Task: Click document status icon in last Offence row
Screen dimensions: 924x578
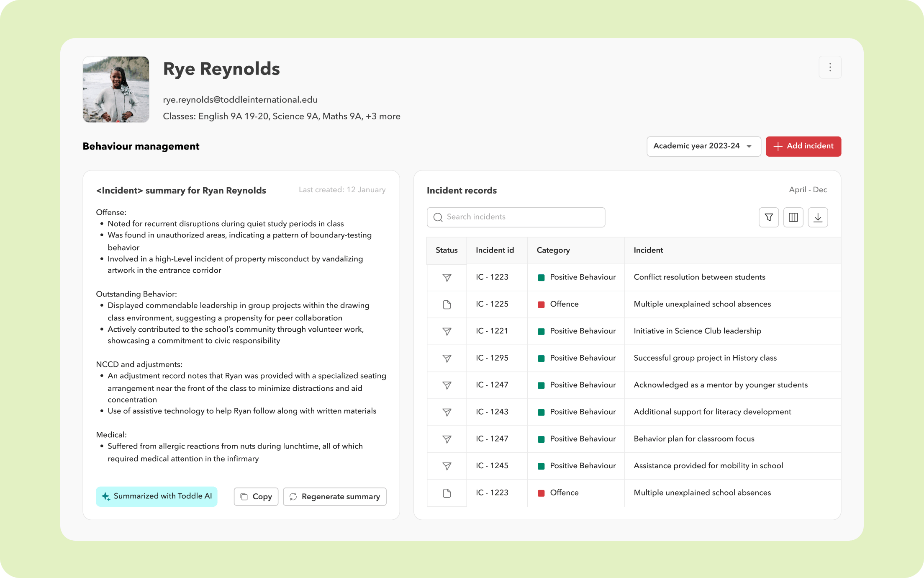Action: coord(447,493)
